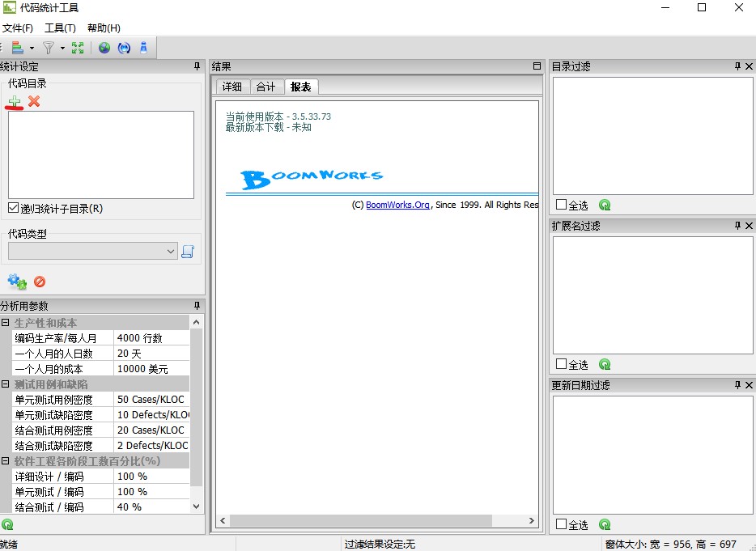This screenshot has width=756, height=551.
Task: Check 全选 in 目录过滤 panel
Action: (x=561, y=205)
